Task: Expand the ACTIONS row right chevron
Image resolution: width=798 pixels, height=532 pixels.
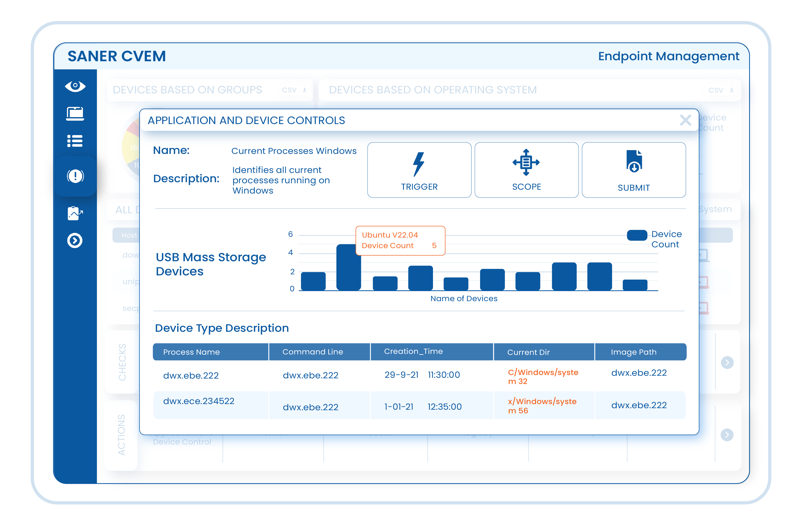Action: pos(727,435)
